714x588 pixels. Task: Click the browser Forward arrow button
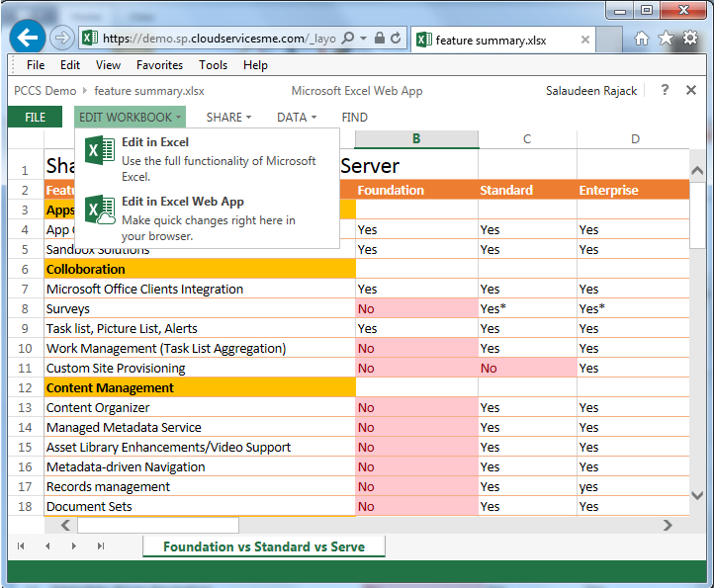tap(62, 38)
